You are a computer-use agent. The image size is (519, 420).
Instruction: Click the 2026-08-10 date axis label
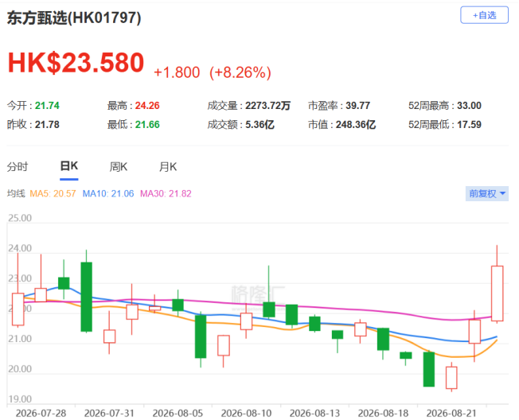click(x=246, y=413)
